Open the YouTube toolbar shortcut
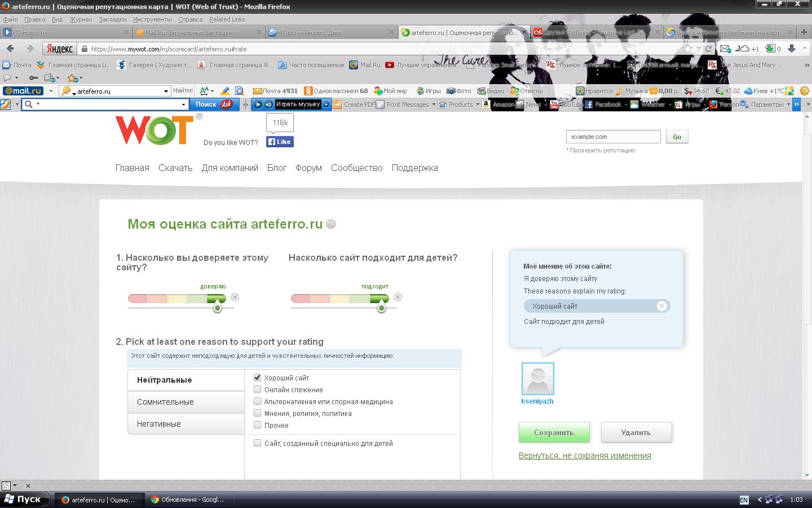This screenshot has height=508, width=812. tap(566, 104)
